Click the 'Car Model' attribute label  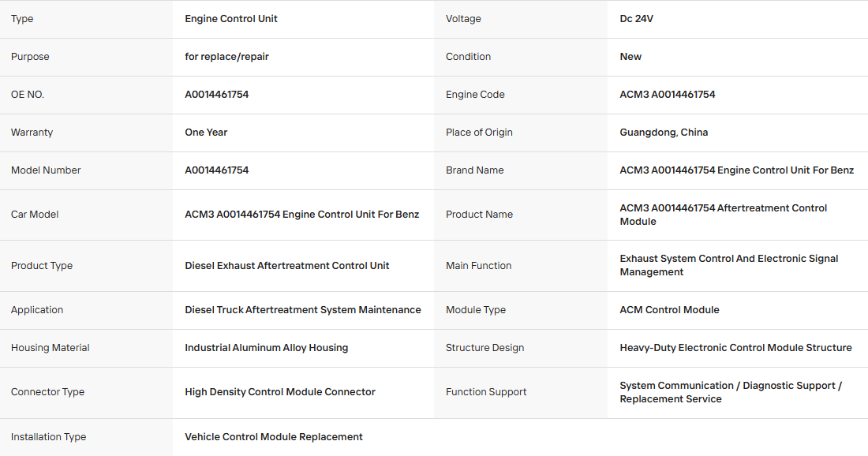click(35, 215)
